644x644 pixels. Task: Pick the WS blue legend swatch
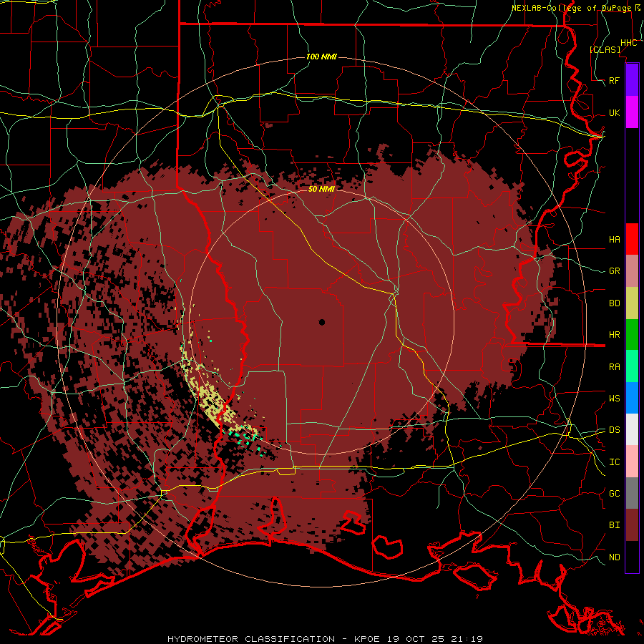632,398
